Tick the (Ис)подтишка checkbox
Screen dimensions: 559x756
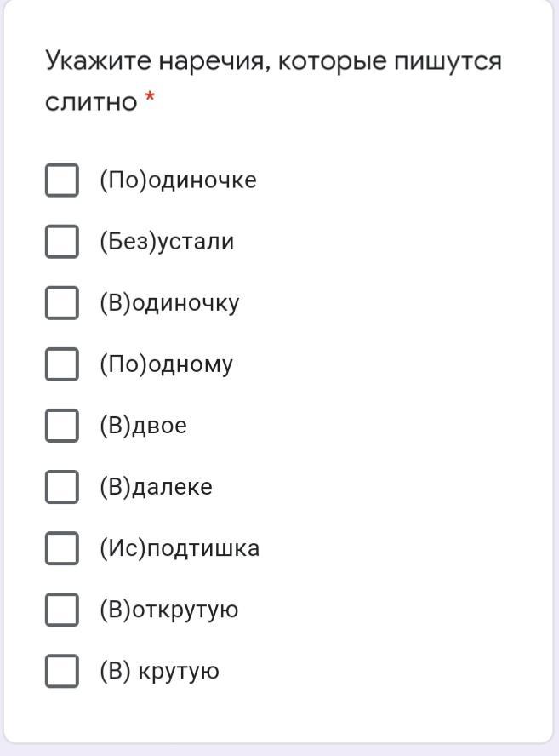(61, 548)
